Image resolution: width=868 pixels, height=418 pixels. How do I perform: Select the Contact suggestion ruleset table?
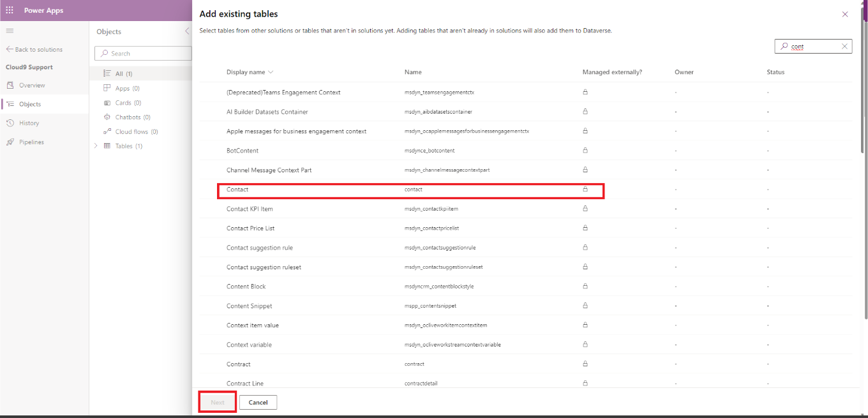(525, 267)
